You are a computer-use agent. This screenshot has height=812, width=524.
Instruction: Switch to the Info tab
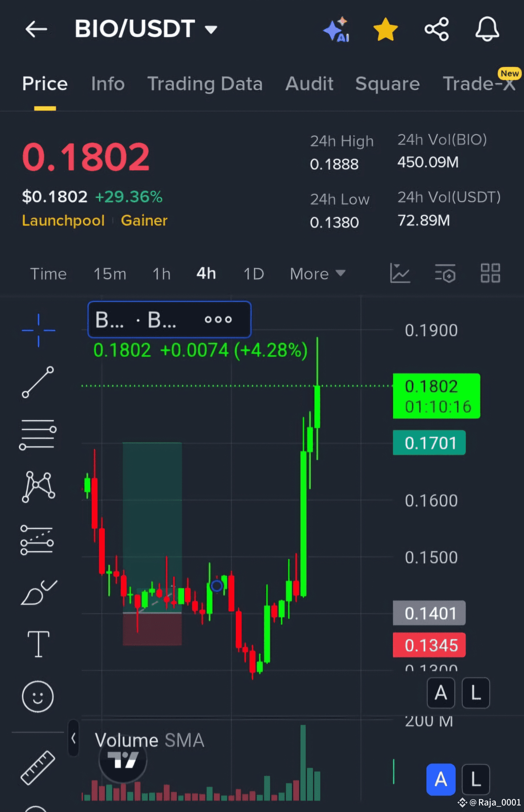click(108, 84)
